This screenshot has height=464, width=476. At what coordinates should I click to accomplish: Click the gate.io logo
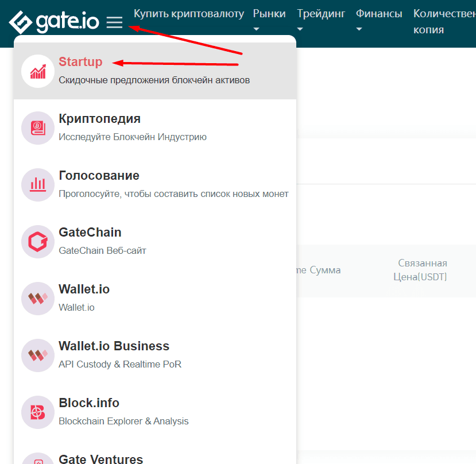[54, 22]
